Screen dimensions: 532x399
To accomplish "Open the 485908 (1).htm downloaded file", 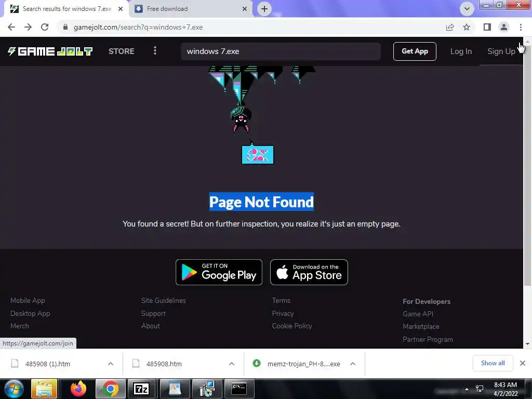I will (x=47, y=364).
